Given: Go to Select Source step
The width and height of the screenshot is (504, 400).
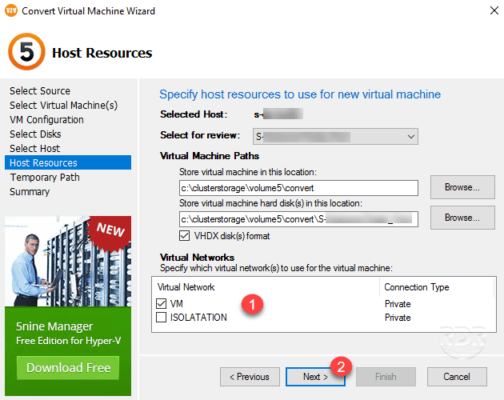Looking at the screenshot, I should [40, 91].
